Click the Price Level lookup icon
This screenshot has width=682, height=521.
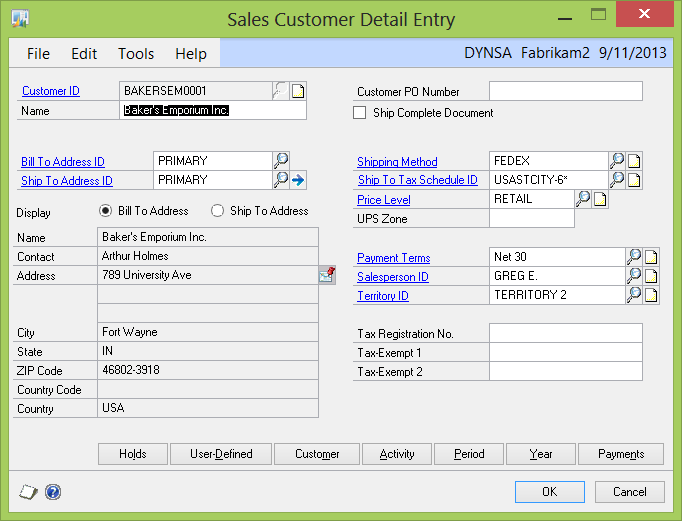[583, 199]
